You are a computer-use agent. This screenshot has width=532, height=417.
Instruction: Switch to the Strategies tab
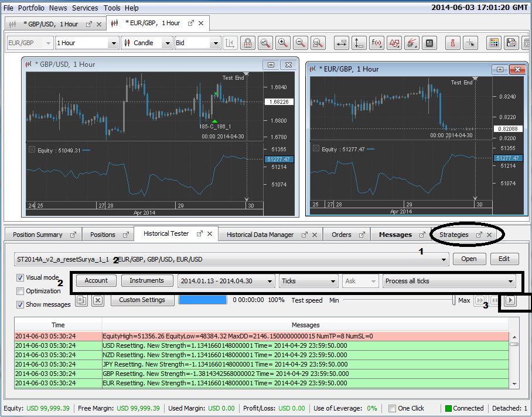tap(454, 235)
